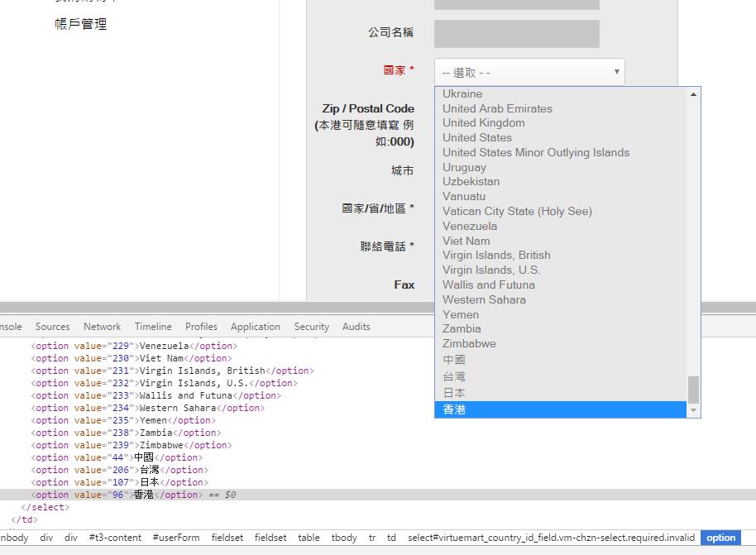Pick Zimbabwe in the dropdown list
Image resolution: width=756 pixels, height=555 pixels.
(x=560, y=344)
